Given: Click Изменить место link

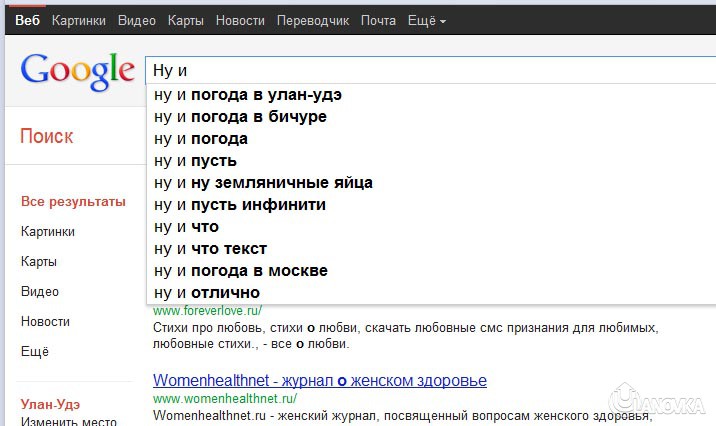Looking at the screenshot, I should tap(68, 421).
